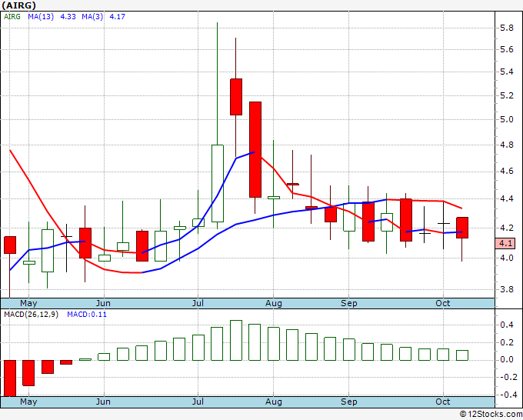This screenshot has height=420, width=523.
Task: Click the Sep label on price chart axis
Action: [349, 304]
